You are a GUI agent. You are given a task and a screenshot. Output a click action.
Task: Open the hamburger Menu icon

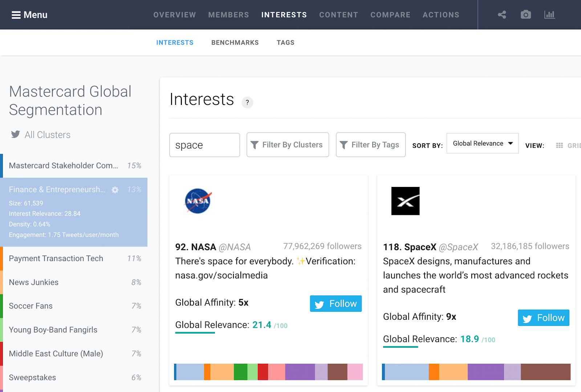(16, 15)
